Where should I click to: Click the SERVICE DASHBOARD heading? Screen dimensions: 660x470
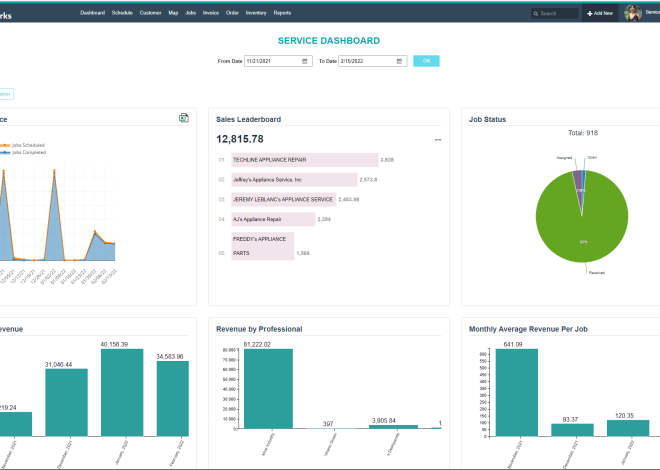(329, 41)
